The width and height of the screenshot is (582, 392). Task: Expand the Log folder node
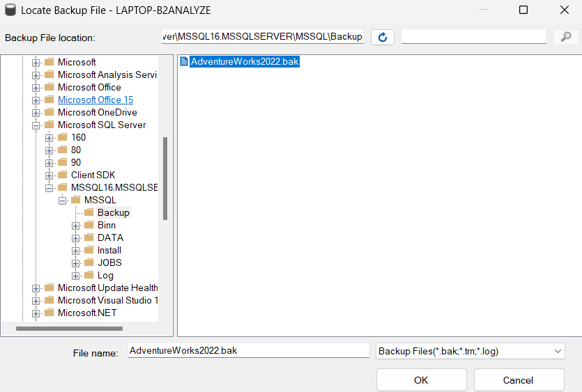pyautogui.click(x=75, y=276)
